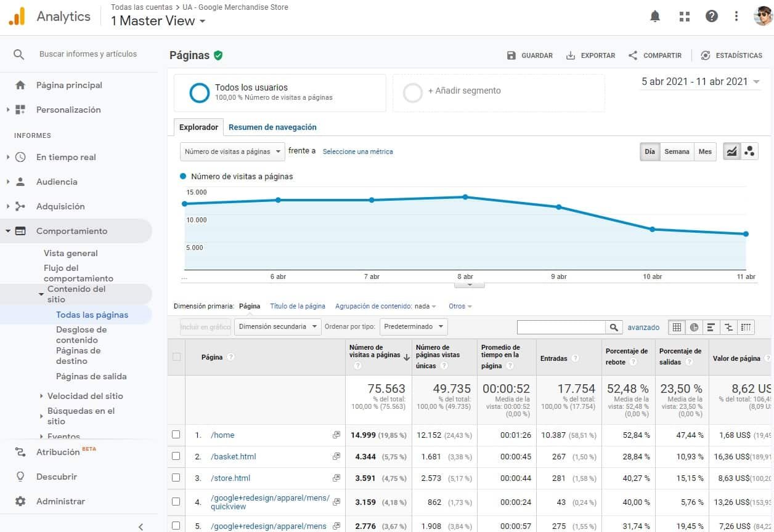Tick the select-all checkbox in table header
Image resolution: width=774 pixels, height=532 pixels.
point(176,357)
